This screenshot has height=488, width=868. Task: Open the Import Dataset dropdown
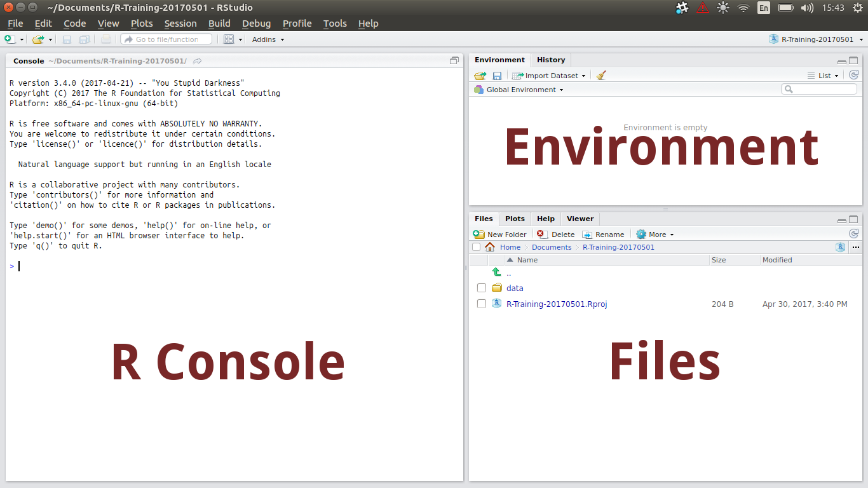click(x=550, y=76)
